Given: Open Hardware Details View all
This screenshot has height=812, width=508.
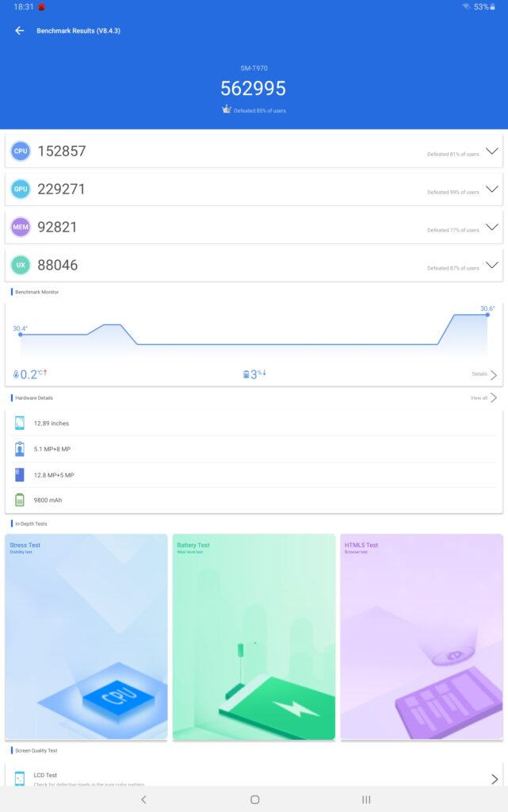Looking at the screenshot, I should 483,398.
